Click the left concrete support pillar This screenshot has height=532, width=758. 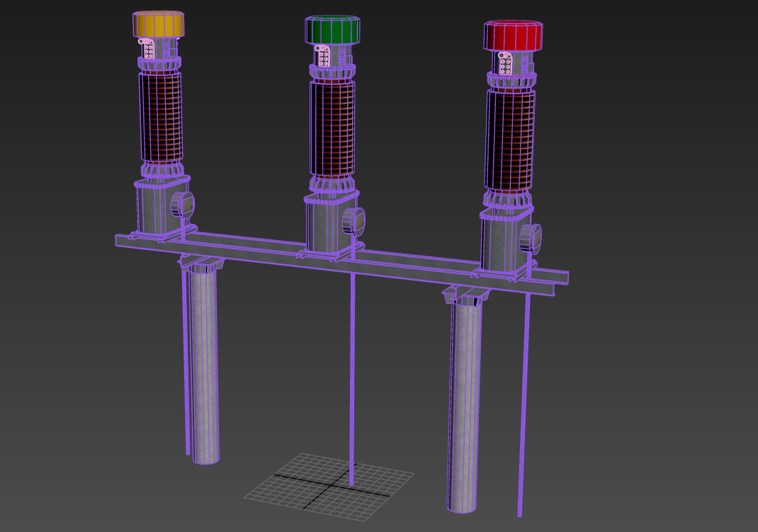coord(204,368)
